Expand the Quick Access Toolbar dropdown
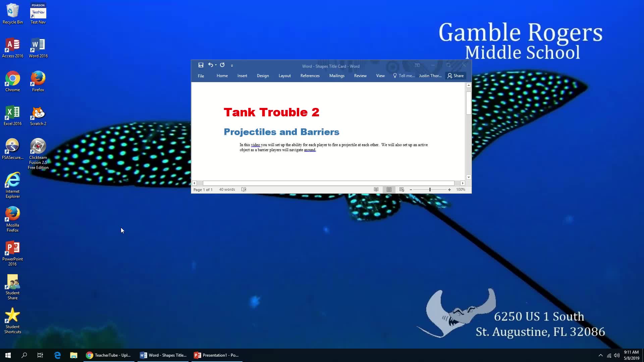 tap(232, 65)
